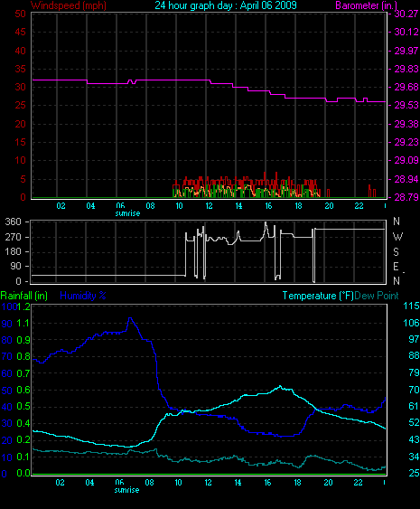The width and height of the screenshot is (420, 509).
Task: Click hour label 12 under windspeed graph
Action: coord(209,206)
